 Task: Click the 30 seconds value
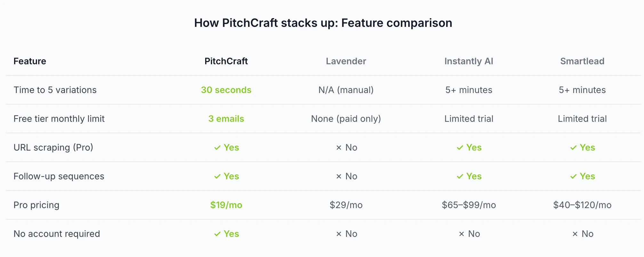point(226,90)
